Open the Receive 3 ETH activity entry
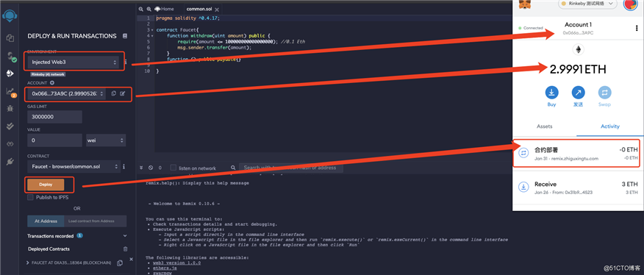Viewport: 644px width, 275px height. pos(579,187)
